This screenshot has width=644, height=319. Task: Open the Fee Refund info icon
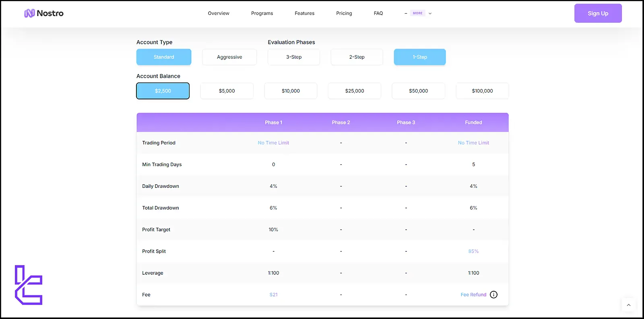494,294
